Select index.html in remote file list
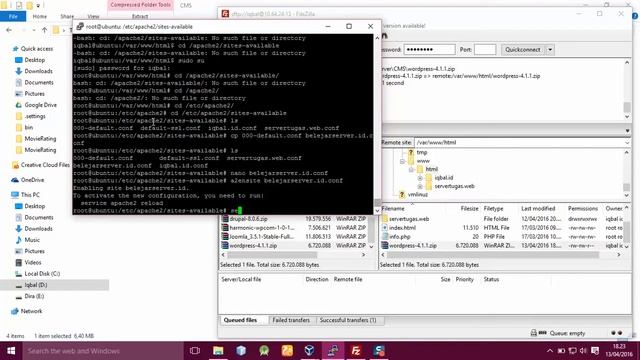This screenshot has width=640, height=360. click(x=402, y=228)
